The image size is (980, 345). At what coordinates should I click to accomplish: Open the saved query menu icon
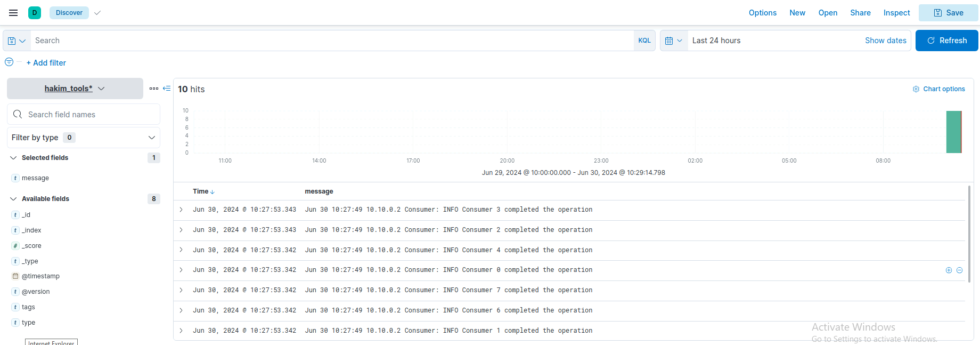point(17,41)
